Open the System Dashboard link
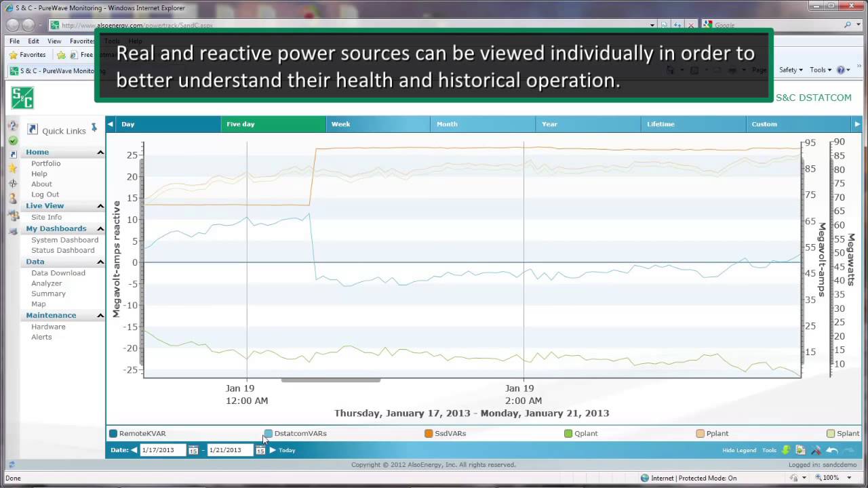This screenshot has width=868, height=488. (x=65, y=240)
